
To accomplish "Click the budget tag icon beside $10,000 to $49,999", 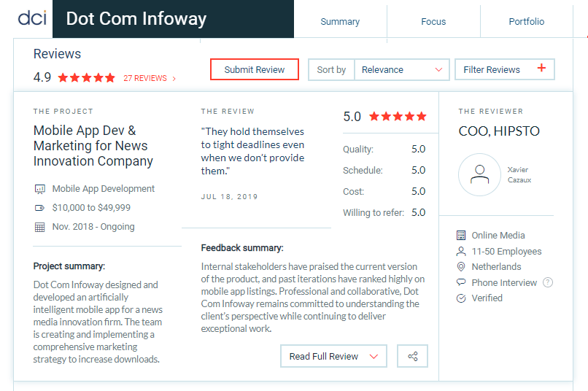I will pos(39,208).
